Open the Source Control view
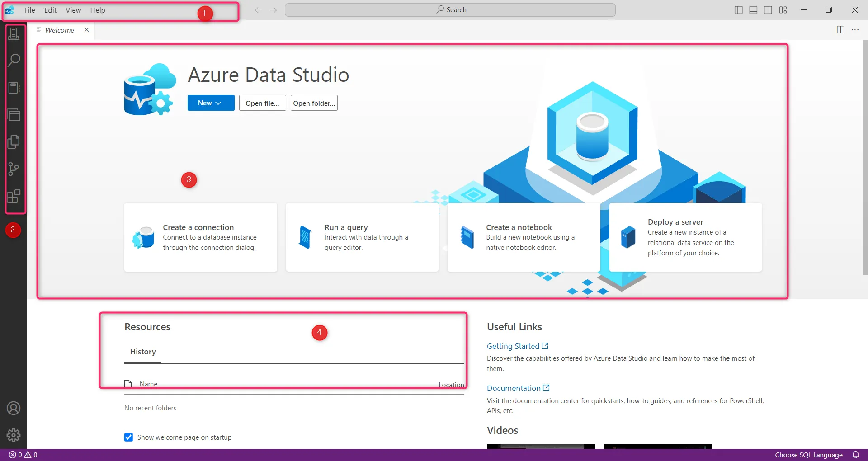The height and width of the screenshot is (461, 868). tap(14, 169)
